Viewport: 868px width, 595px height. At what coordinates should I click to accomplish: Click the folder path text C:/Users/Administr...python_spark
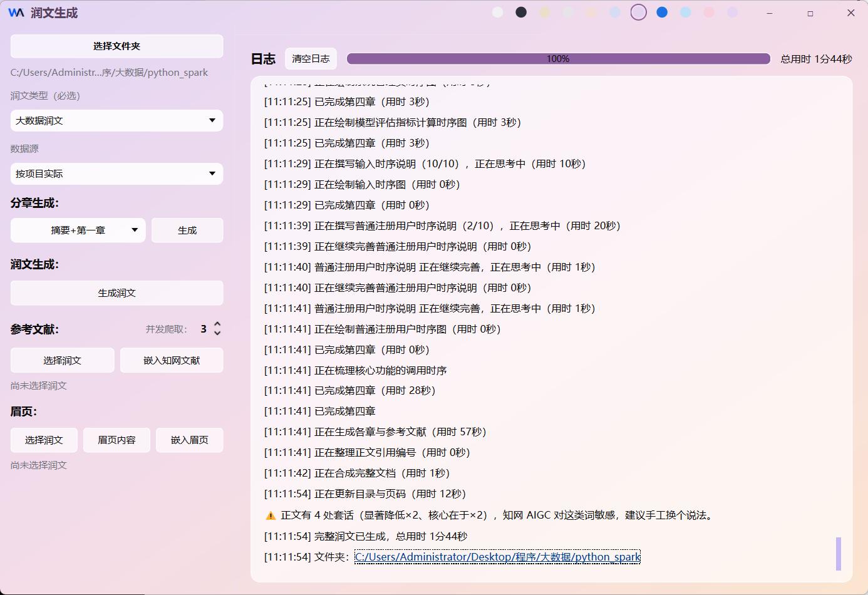[x=109, y=72]
